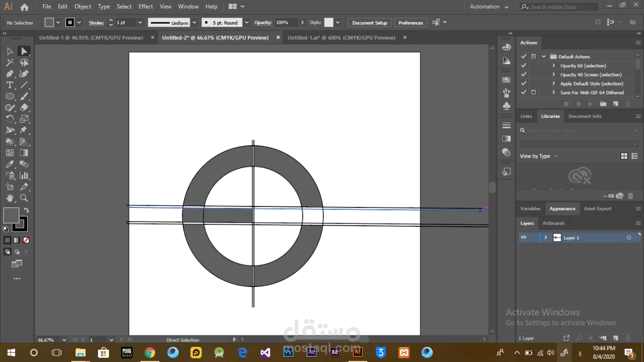Viewport: 644px width, 362px height.
Task: Select the Magic Wand tool
Action: [x=9, y=62]
